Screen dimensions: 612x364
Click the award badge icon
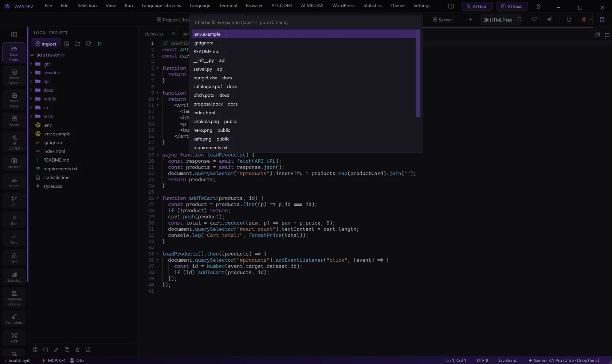point(539,6)
